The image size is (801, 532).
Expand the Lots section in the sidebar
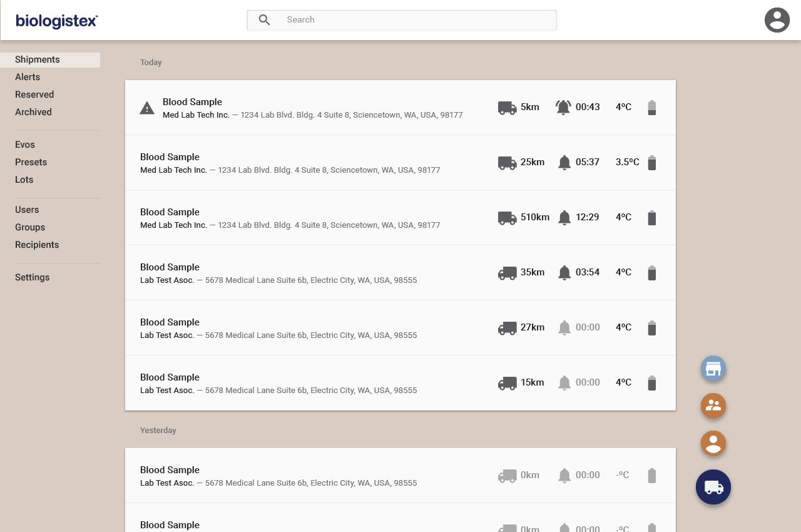pos(24,180)
